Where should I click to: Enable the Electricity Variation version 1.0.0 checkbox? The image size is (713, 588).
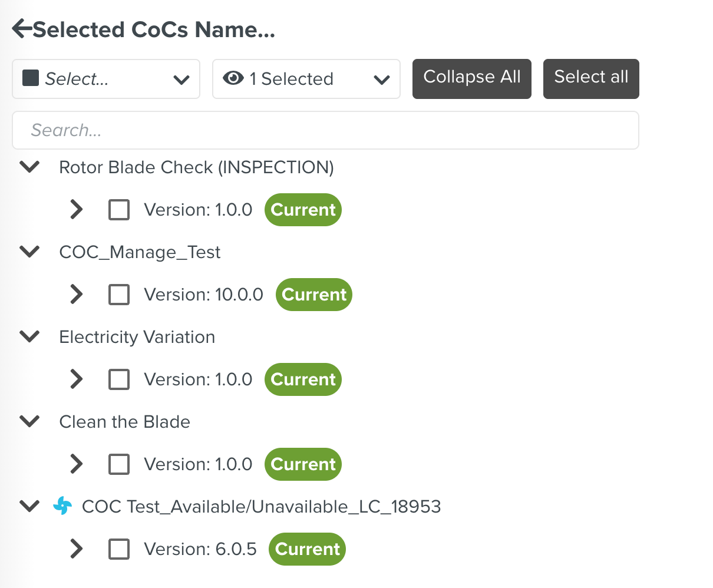[x=119, y=379]
